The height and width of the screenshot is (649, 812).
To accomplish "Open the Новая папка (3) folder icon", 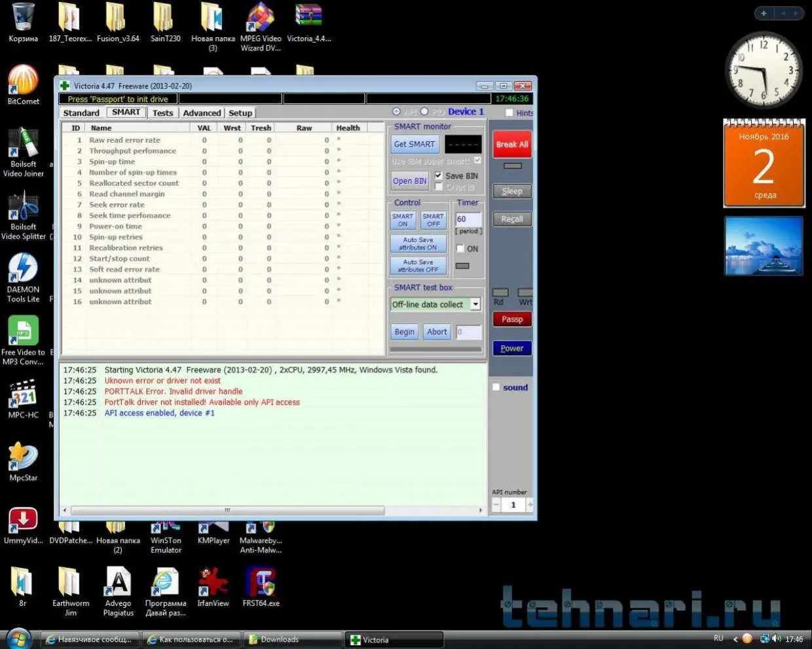I will click(x=213, y=26).
